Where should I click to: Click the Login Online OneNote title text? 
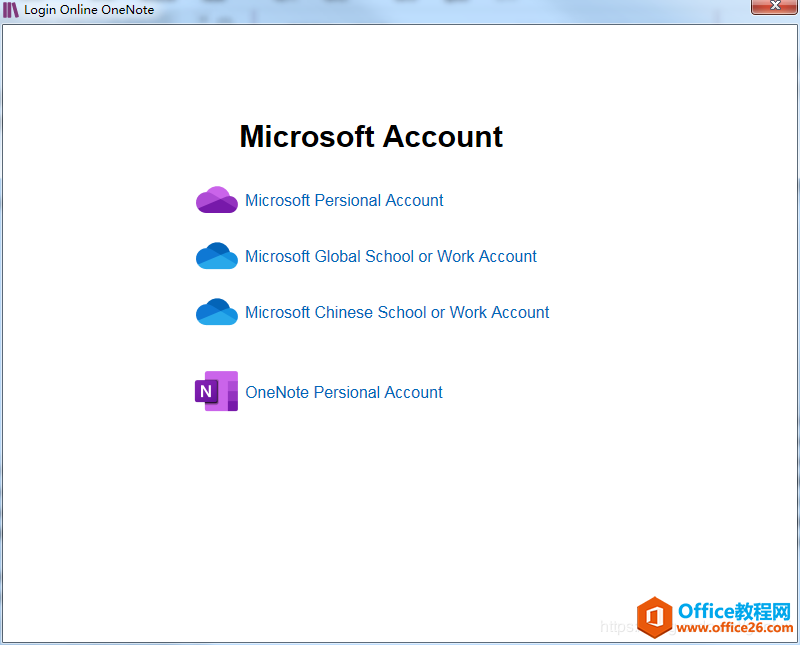(x=90, y=9)
